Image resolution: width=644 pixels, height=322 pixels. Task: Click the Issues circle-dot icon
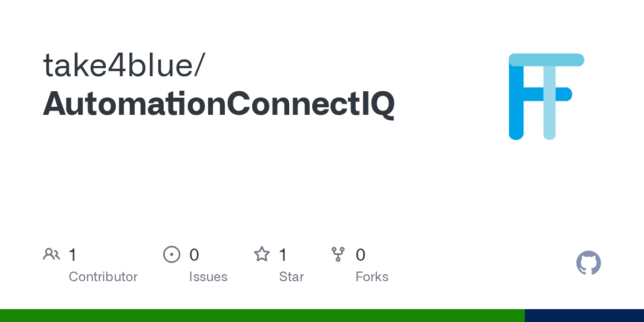(171, 254)
